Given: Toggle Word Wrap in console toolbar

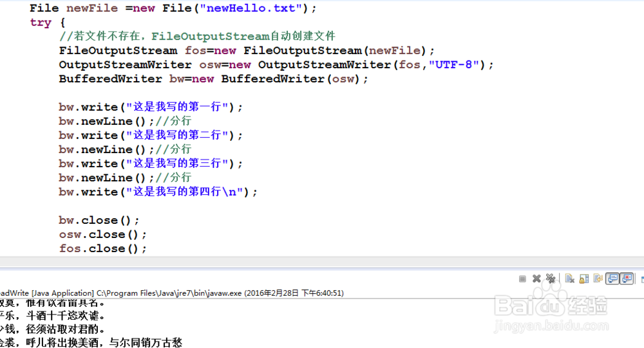Looking at the screenshot, I should pos(598,279).
